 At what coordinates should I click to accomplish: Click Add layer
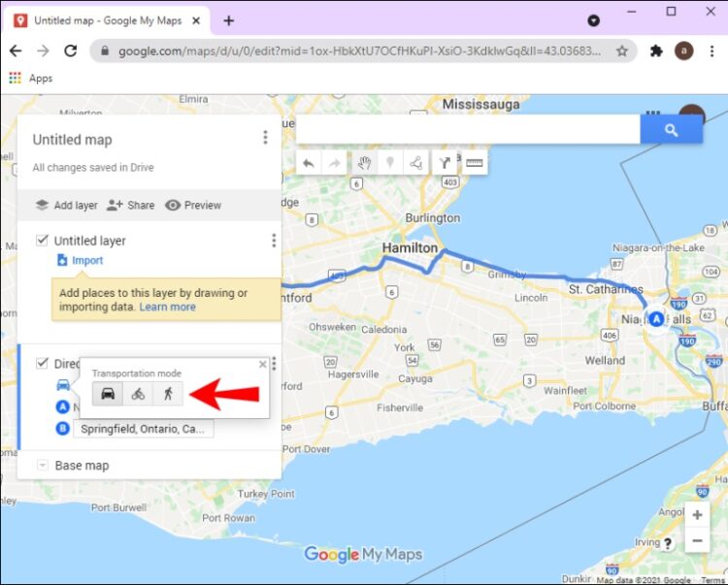67,205
